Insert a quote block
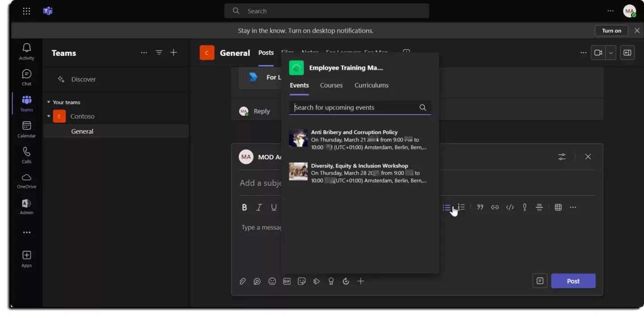 click(480, 207)
